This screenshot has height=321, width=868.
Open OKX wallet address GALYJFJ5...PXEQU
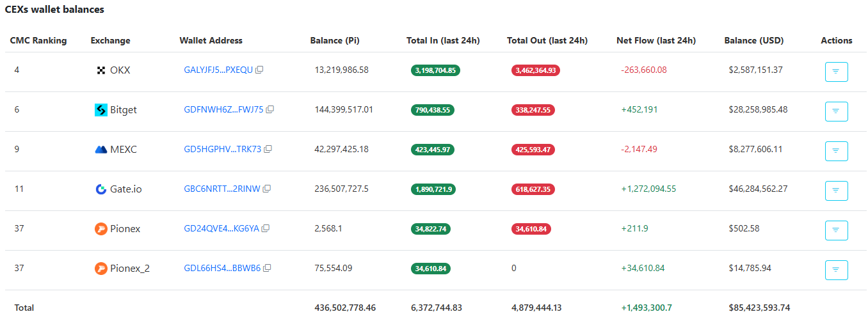pos(218,70)
